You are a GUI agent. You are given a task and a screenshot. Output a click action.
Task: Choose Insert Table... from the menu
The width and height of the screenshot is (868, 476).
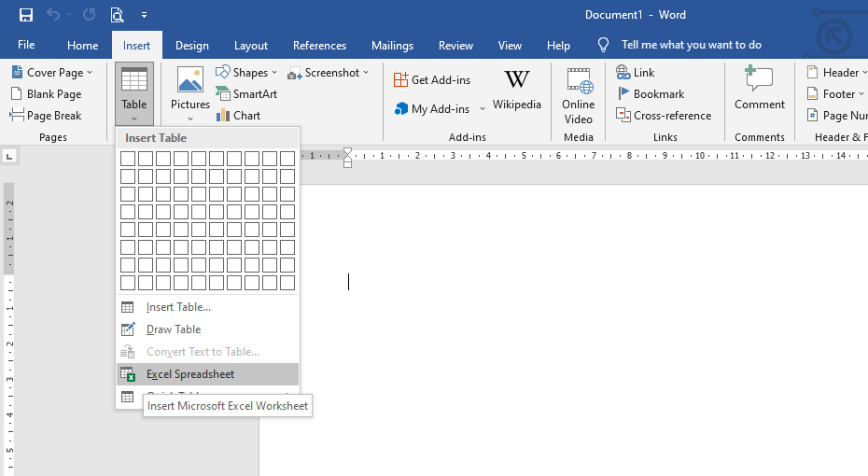pos(207,307)
